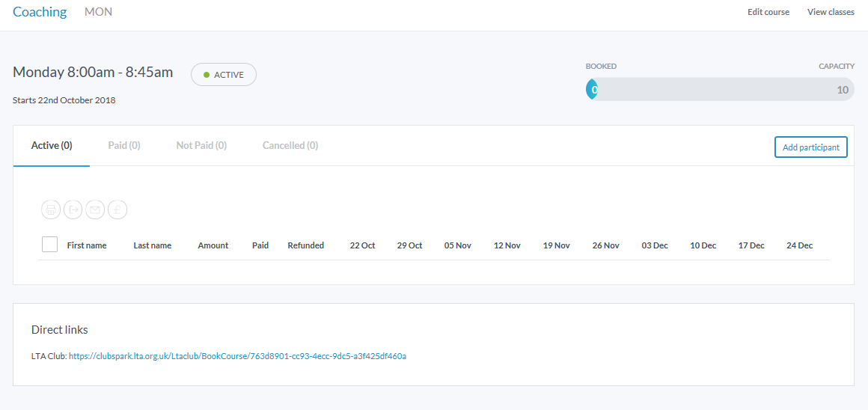
Task: Click the Last name column header
Action: [153, 245]
